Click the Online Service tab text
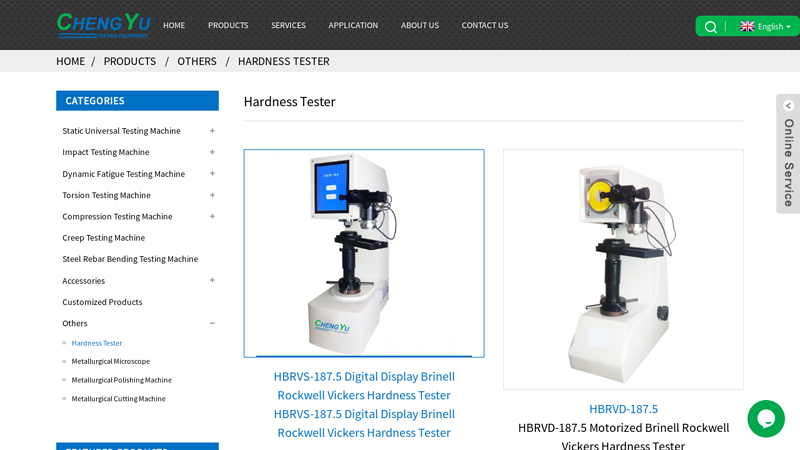 pos(788,162)
